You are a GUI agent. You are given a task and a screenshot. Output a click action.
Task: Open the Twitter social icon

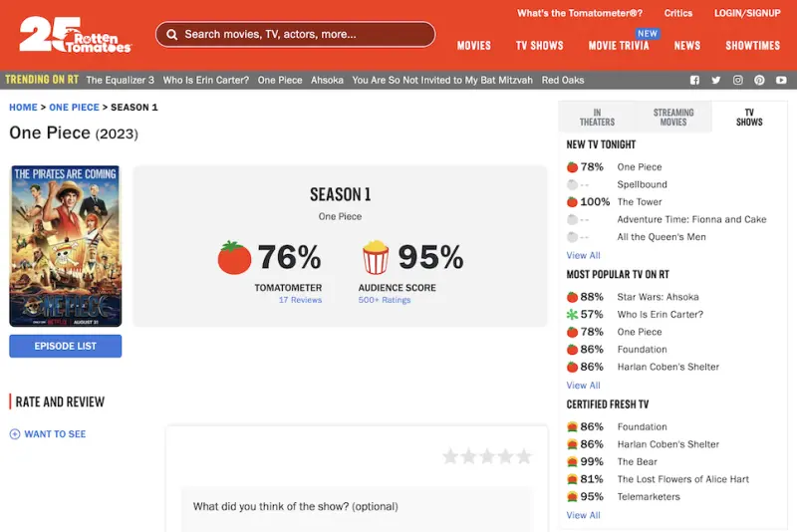pos(716,81)
